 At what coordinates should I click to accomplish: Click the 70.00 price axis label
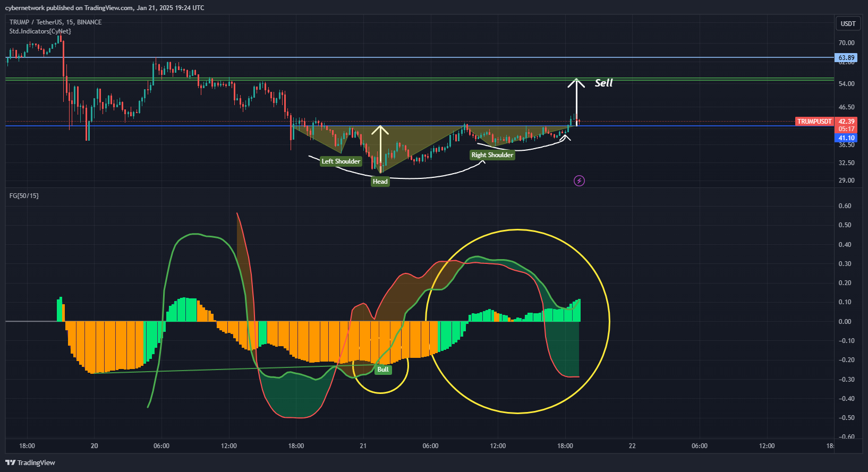846,43
